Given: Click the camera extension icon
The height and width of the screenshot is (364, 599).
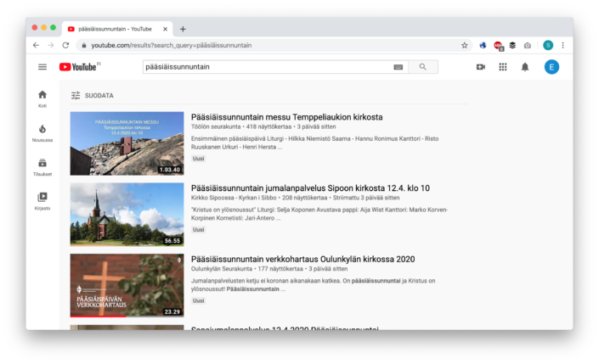Looking at the screenshot, I should pyautogui.click(x=527, y=45).
